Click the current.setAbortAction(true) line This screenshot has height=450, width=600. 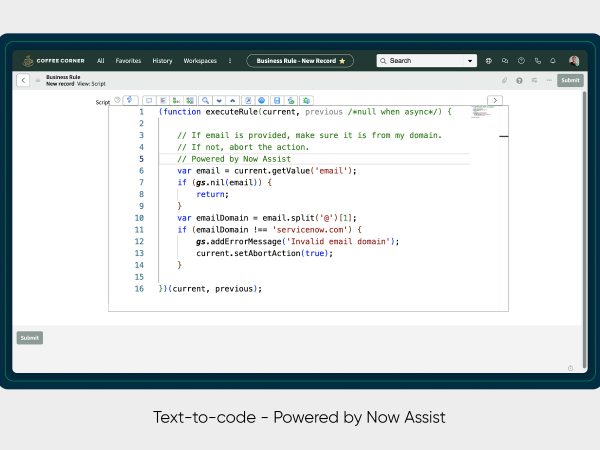click(x=264, y=253)
